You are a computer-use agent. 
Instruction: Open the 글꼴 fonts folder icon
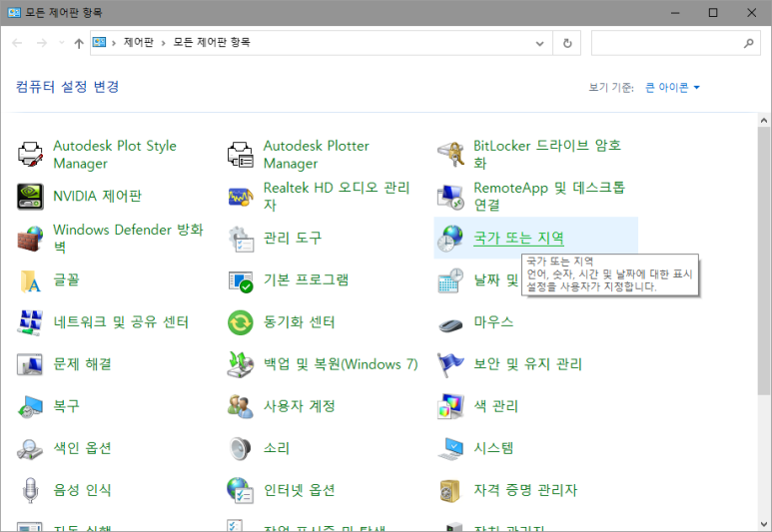click(30, 280)
